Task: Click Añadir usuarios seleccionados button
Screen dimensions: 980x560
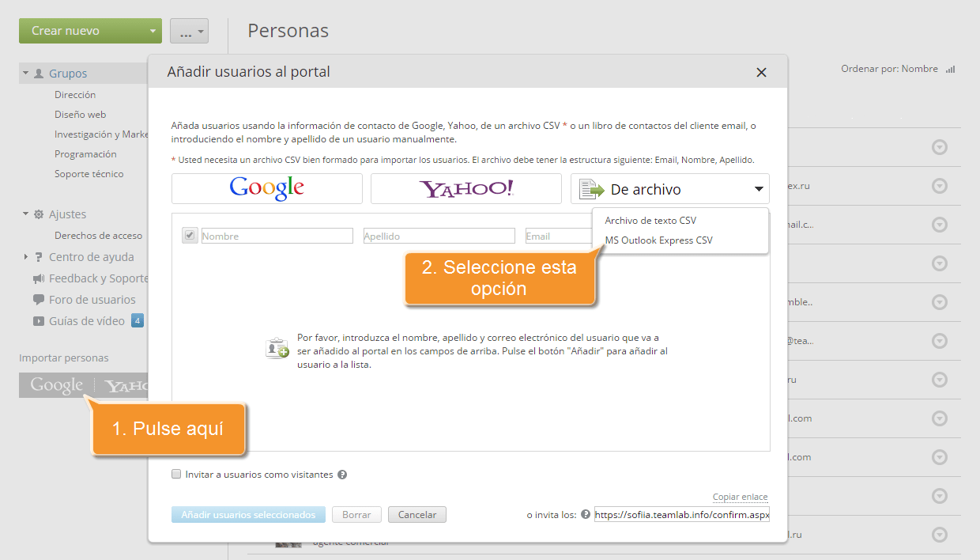Action: (248, 515)
